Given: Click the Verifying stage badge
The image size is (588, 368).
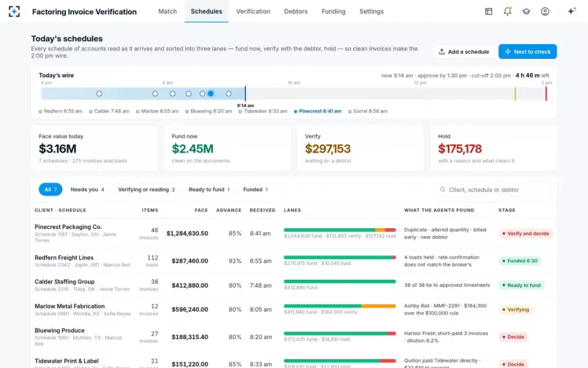Looking at the screenshot, I should (515, 310).
